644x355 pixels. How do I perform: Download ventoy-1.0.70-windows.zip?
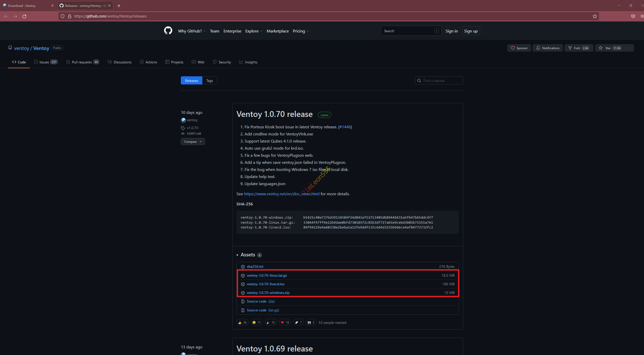(268, 293)
